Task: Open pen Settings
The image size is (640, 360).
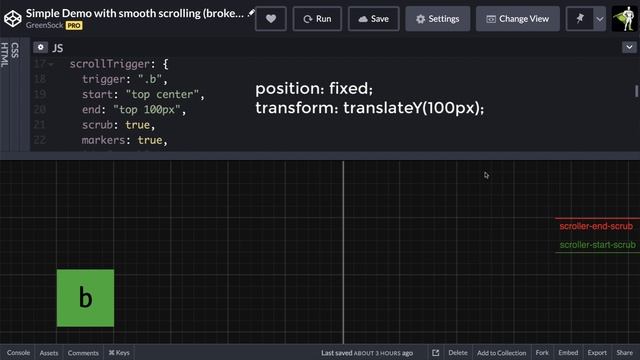Action: point(438,19)
